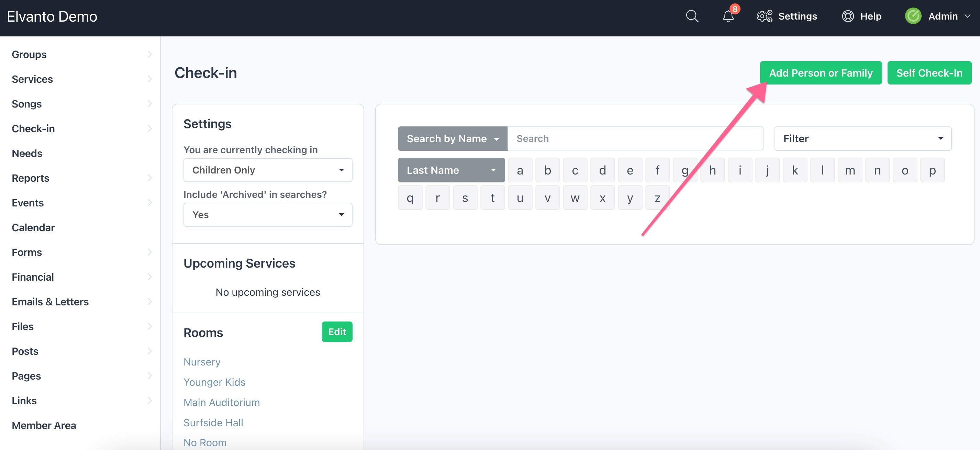Expand the Financial sidebar chevron
The height and width of the screenshot is (450, 980).
coord(149,277)
